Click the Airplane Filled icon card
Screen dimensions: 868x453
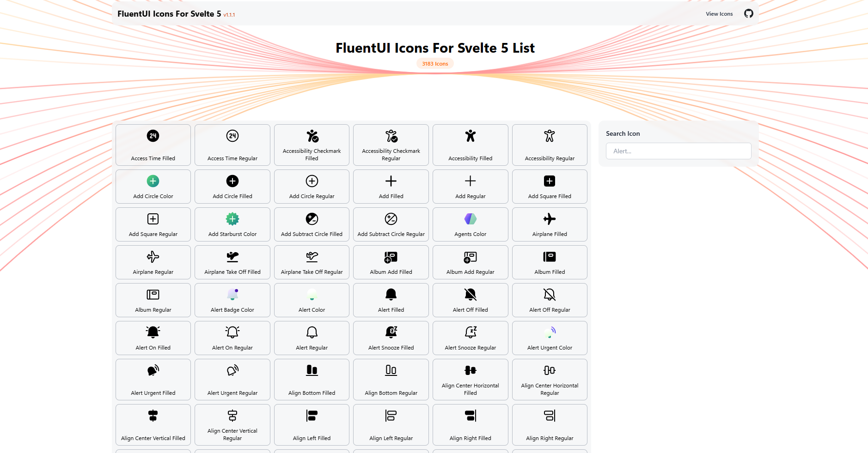click(550, 224)
